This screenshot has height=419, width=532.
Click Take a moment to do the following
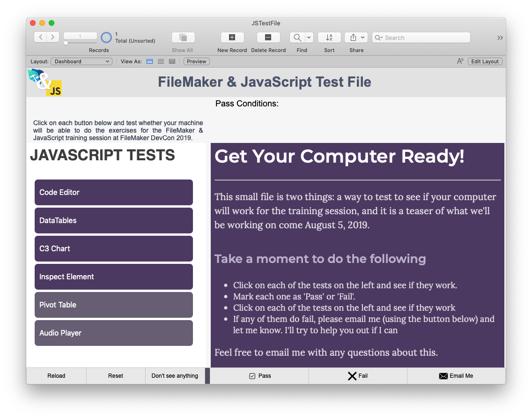click(x=320, y=259)
